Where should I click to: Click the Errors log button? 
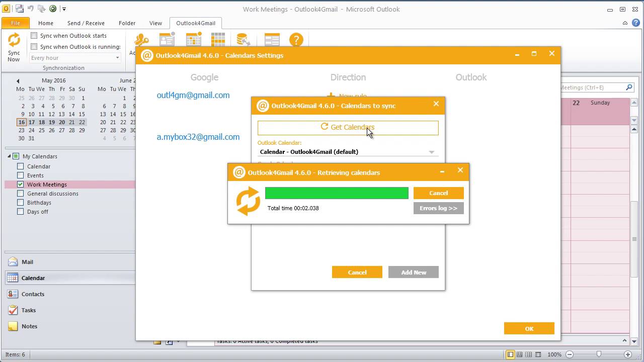(439, 208)
